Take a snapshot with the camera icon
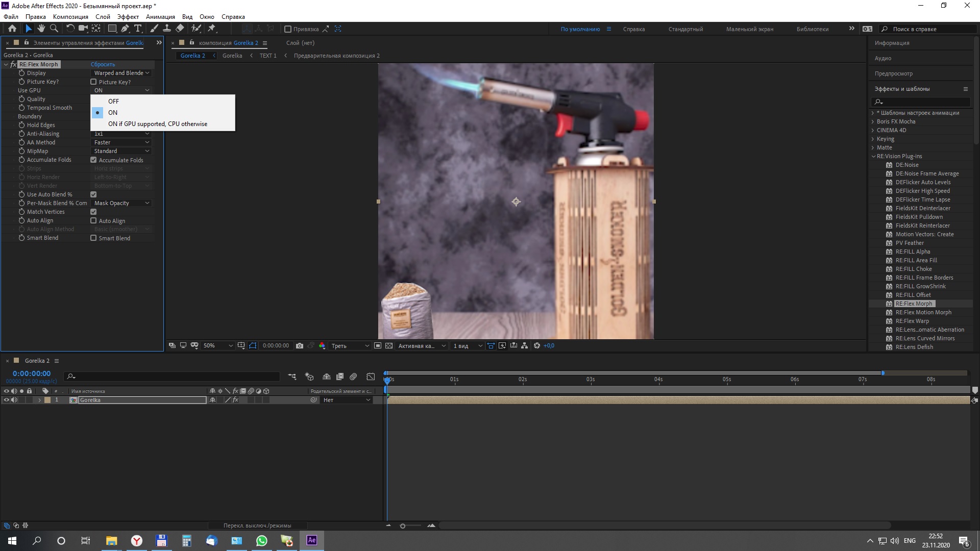This screenshot has width=980, height=551. click(x=300, y=345)
